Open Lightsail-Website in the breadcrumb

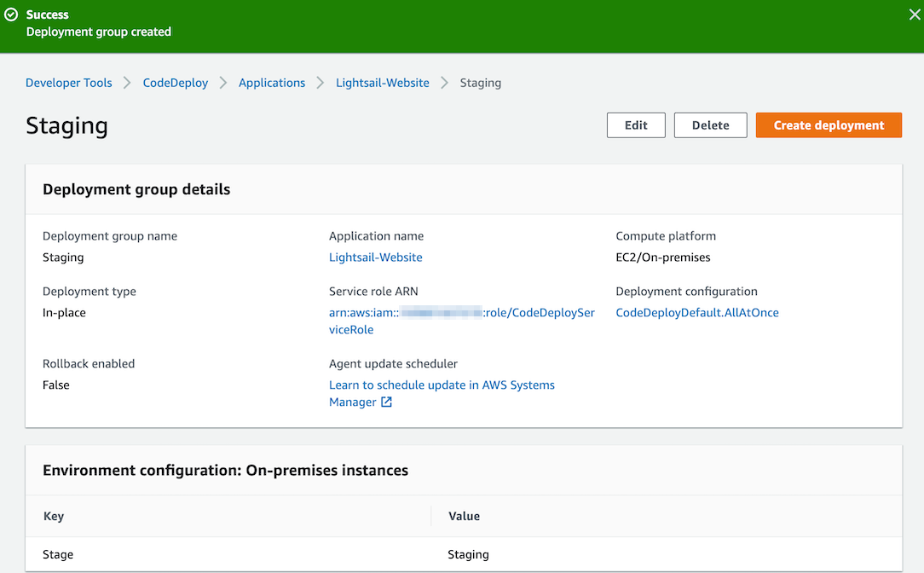383,83
